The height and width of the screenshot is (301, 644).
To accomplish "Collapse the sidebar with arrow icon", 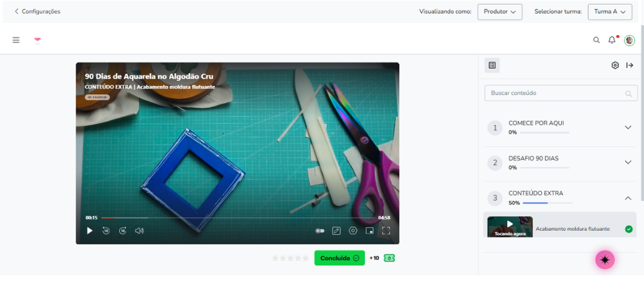I will tap(630, 66).
